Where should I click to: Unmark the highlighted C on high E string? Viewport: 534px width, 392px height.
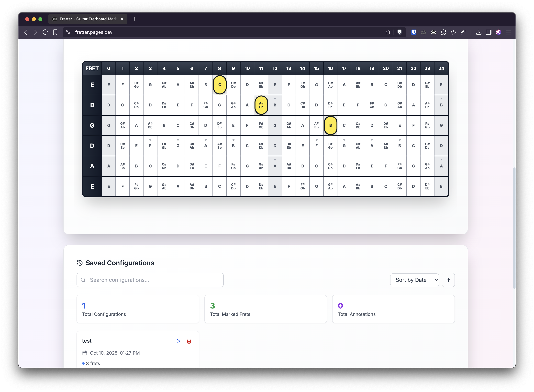220,85
